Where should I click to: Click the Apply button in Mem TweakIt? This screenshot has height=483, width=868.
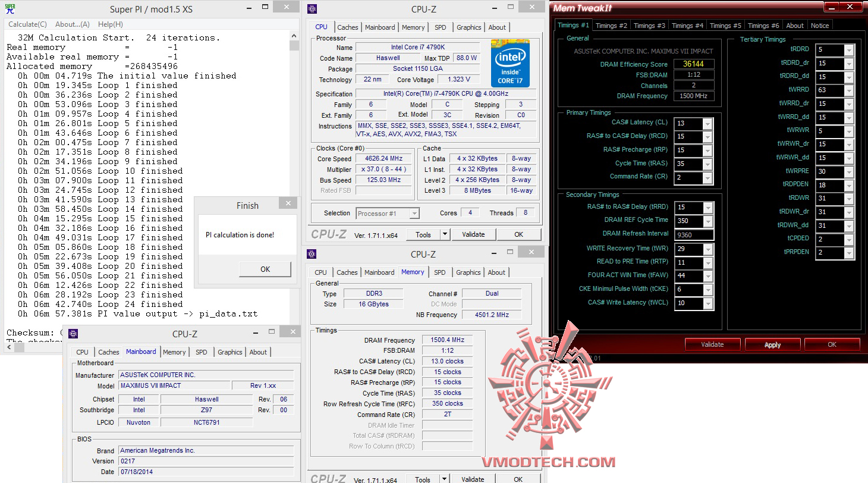click(x=772, y=344)
